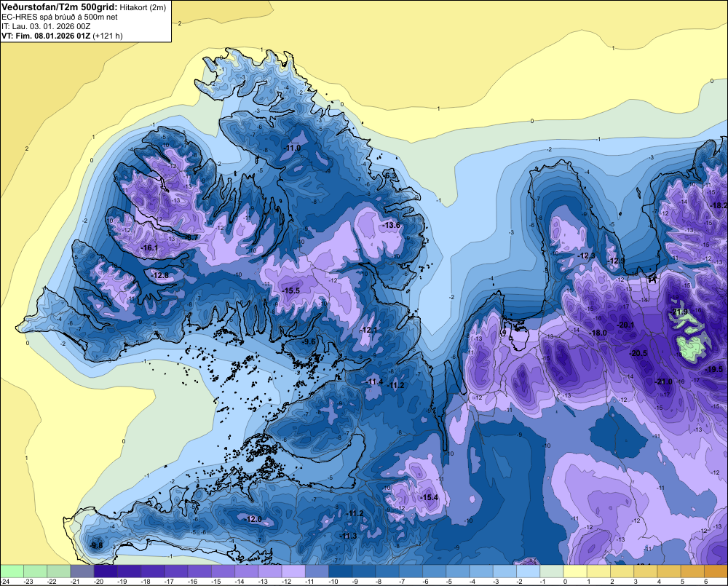Select the orange legend swatch right of label 6
The width and height of the screenshot is (728, 586).
click(716, 571)
